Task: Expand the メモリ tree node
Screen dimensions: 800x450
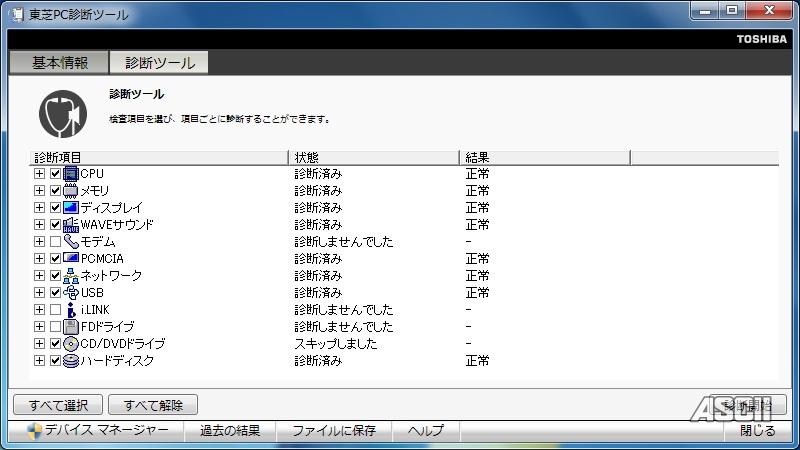Action: coord(39,191)
